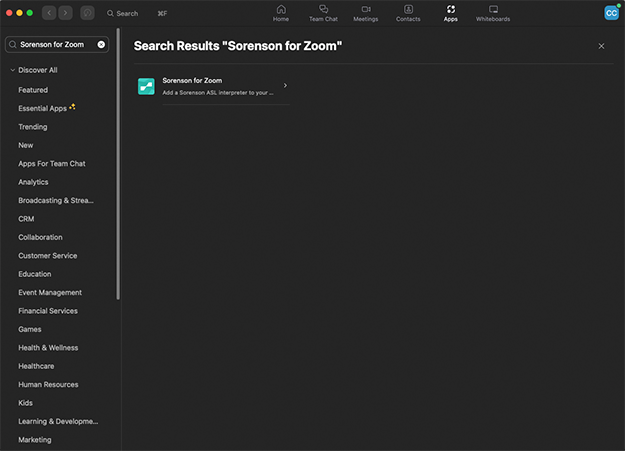Click the Sorenson for Zoom app logo
The width and height of the screenshot is (625, 451).
(146, 86)
